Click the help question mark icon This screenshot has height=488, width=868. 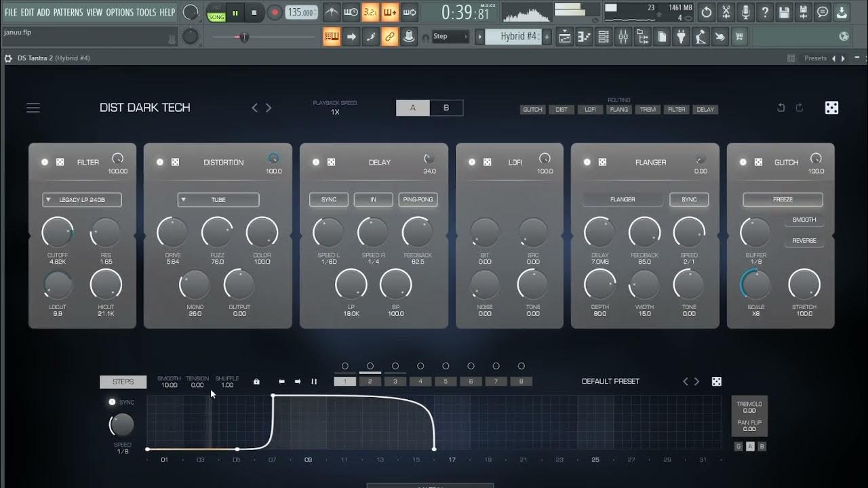[765, 12]
